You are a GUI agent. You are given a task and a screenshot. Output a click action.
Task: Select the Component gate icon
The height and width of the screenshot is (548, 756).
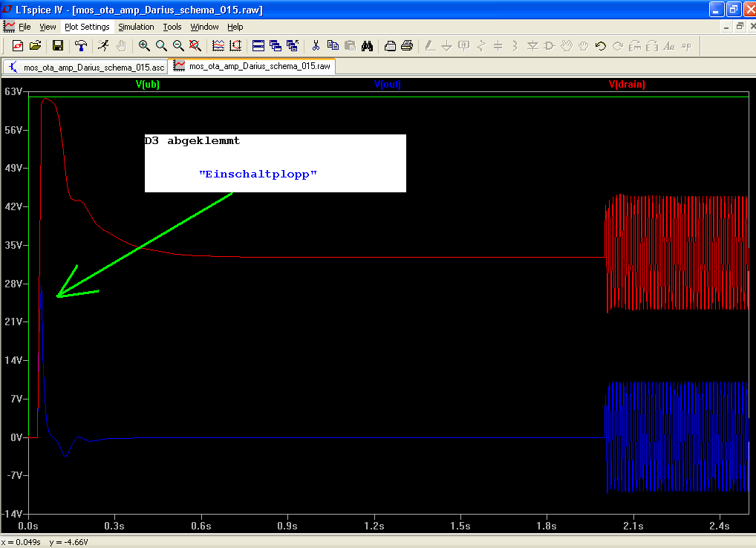[x=549, y=46]
